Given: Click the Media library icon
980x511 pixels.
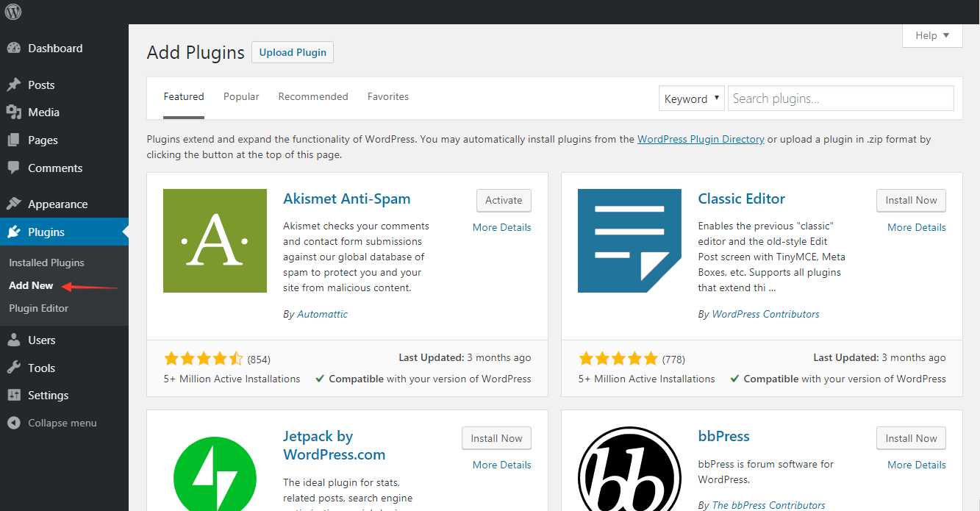Looking at the screenshot, I should pyautogui.click(x=13, y=112).
